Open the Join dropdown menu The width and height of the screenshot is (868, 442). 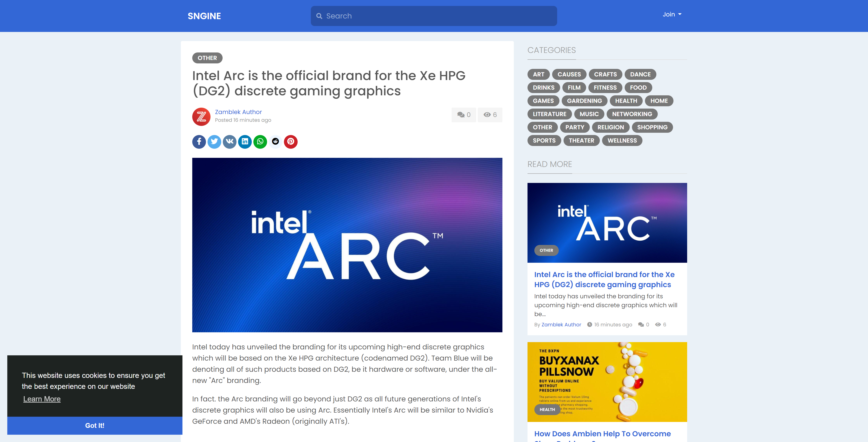pyautogui.click(x=672, y=14)
